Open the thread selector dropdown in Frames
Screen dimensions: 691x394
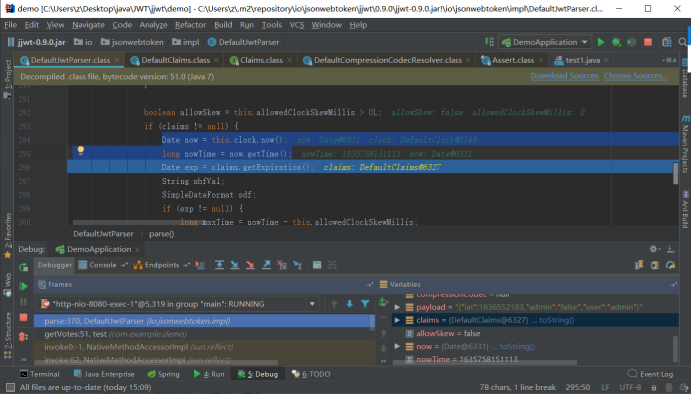pos(312,304)
